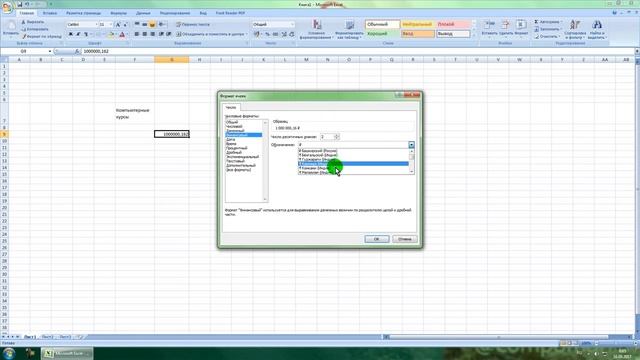Image resolution: width=640 pixels, height=360 pixels.
Task: Click Merge and Center (Объединить и поместить в центре)
Action: (211, 34)
